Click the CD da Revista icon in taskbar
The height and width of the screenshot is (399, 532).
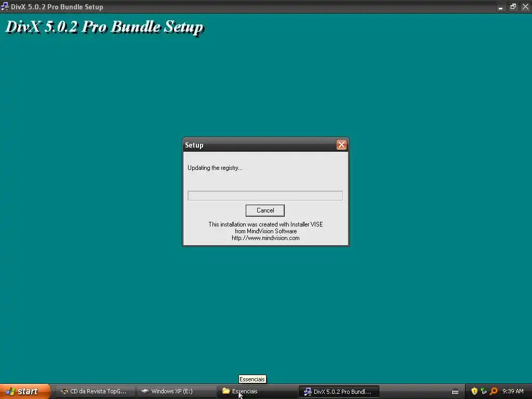[64, 391]
